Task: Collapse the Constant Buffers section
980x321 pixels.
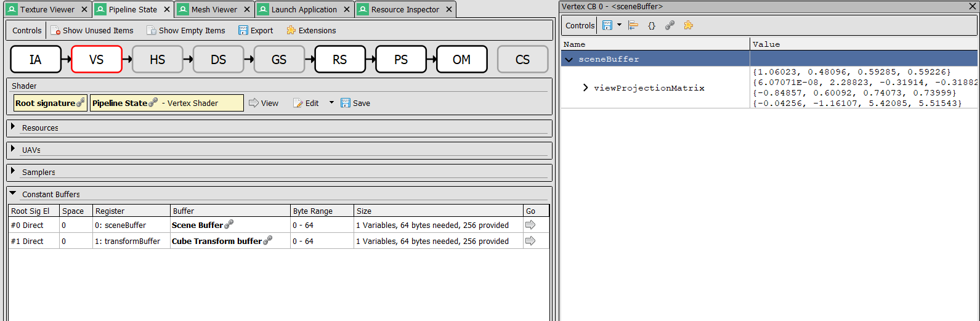Action: [x=13, y=193]
